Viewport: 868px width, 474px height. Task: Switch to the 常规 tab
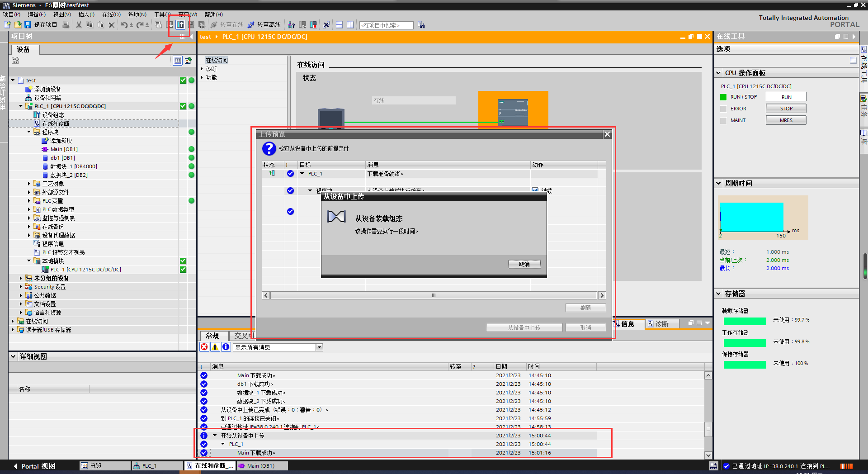click(212, 336)
